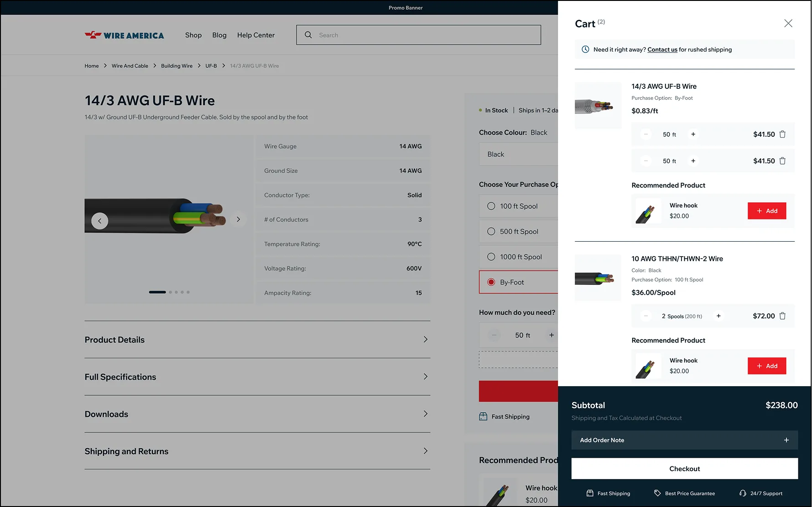
Task: Click in the Search field
Action: coord(419,35)
